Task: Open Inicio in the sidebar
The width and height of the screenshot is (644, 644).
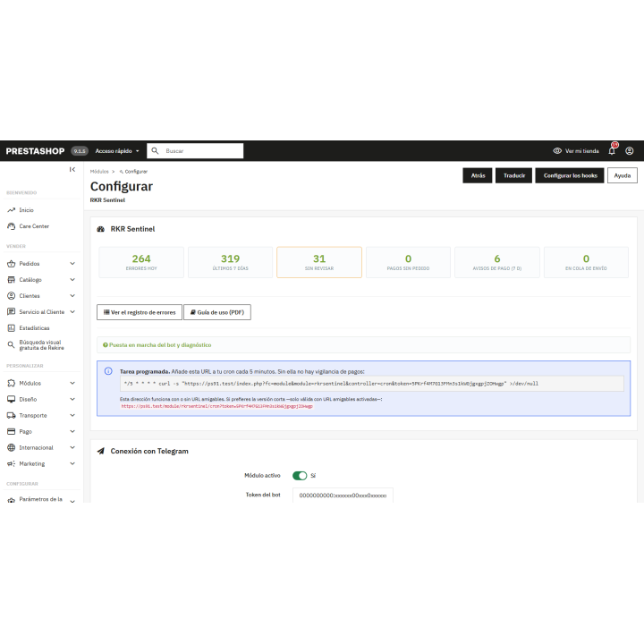Action: (x=26, y=210)
